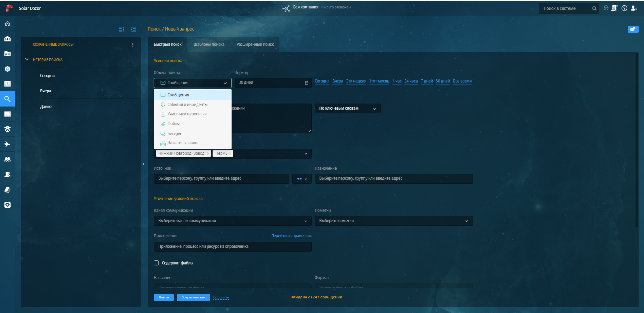Open help question mark icon
The width and height of the screenshot is (644, 313).
coord(624,8)
